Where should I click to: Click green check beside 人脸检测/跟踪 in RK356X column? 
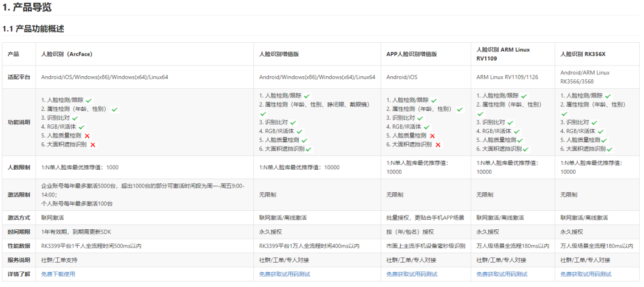608,95
